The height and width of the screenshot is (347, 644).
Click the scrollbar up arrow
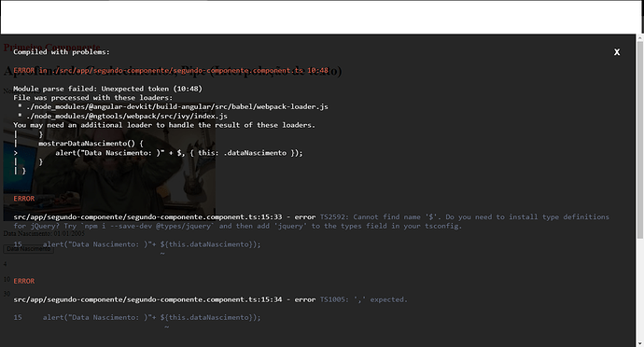640,37
